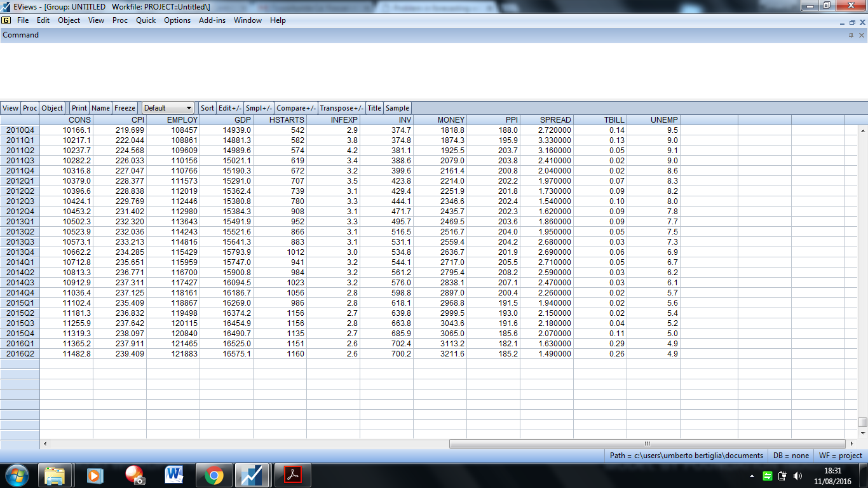Click the horizontal scrollbar thumb
The width and height of the screenshot is (868, 488).
648,444
